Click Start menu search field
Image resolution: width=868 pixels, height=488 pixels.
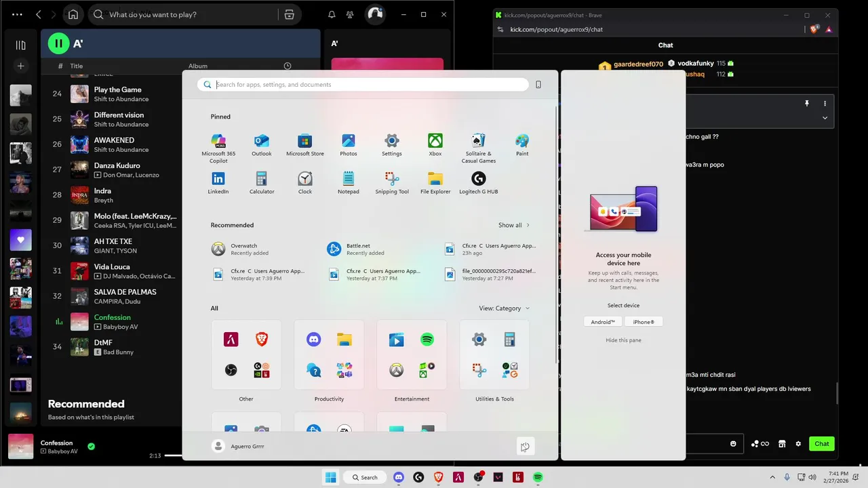pos(363,85)
